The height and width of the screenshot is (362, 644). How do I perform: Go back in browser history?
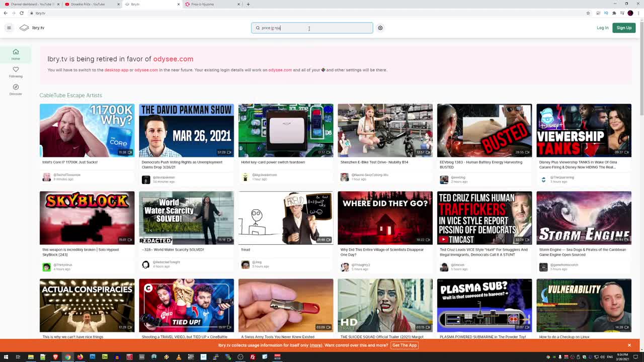coord(6,13)
